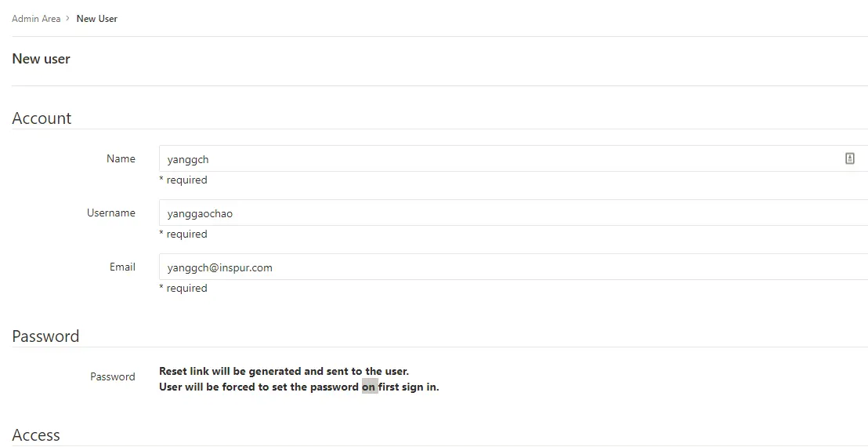The height and width of the screenshot is (447, 868).
Task: Click the Name field label
Action: (121, 158)
